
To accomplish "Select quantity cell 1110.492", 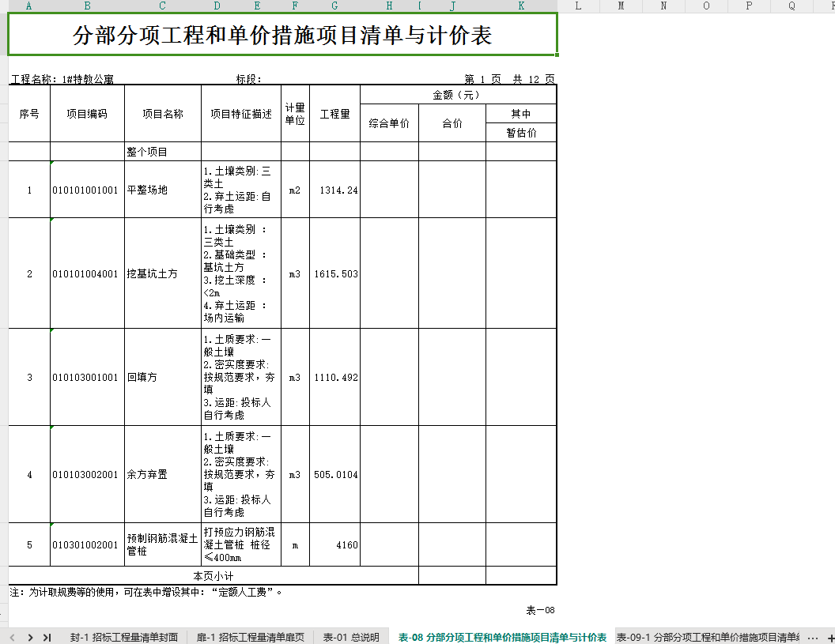I will (335, 377).
